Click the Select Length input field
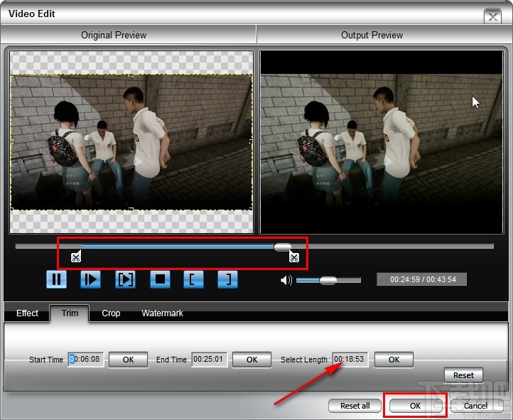 pyautogui.click(x=350, y=360)
